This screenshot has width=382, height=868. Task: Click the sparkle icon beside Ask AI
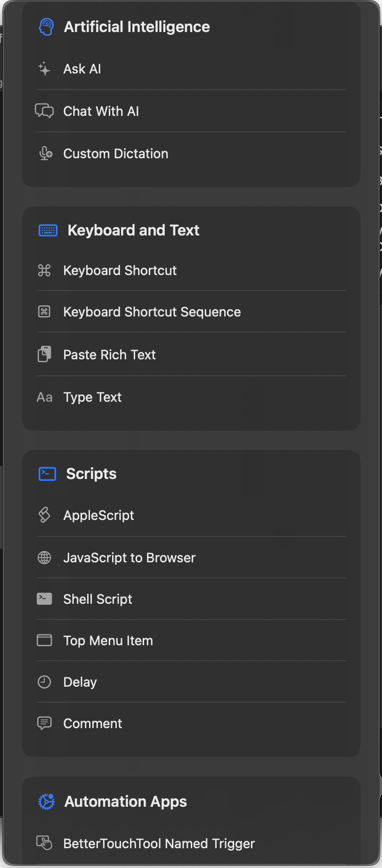44,69
